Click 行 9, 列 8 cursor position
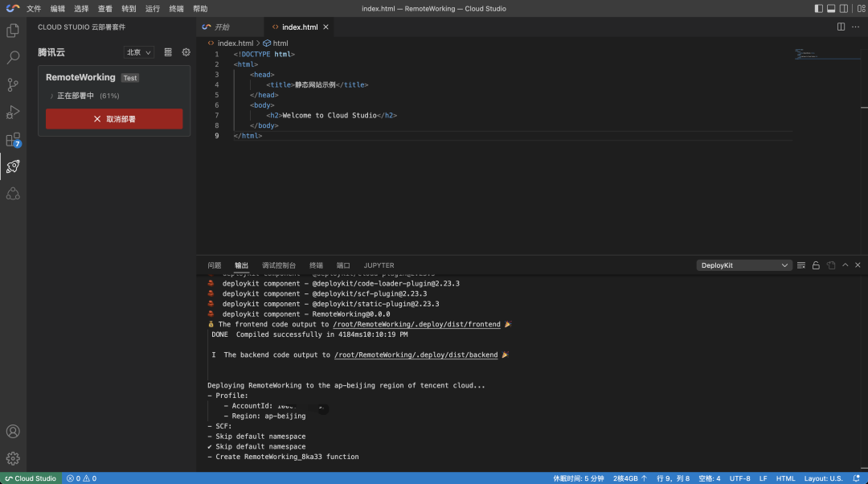 674,478
